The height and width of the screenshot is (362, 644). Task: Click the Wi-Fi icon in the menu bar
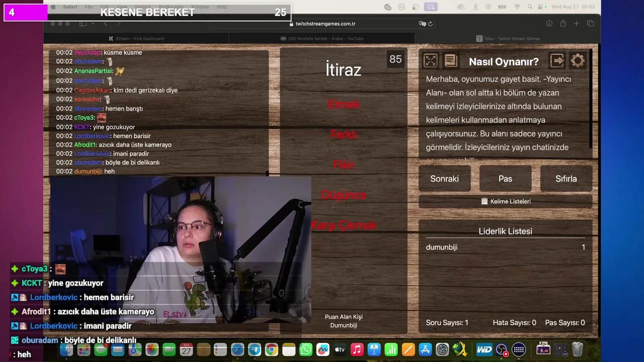coord(517,7)
